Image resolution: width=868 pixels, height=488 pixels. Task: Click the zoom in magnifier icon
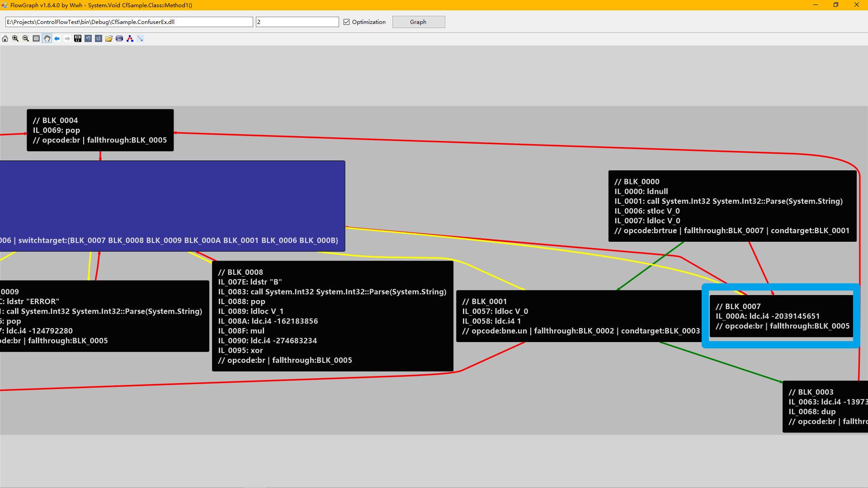[x=15, y=39]
